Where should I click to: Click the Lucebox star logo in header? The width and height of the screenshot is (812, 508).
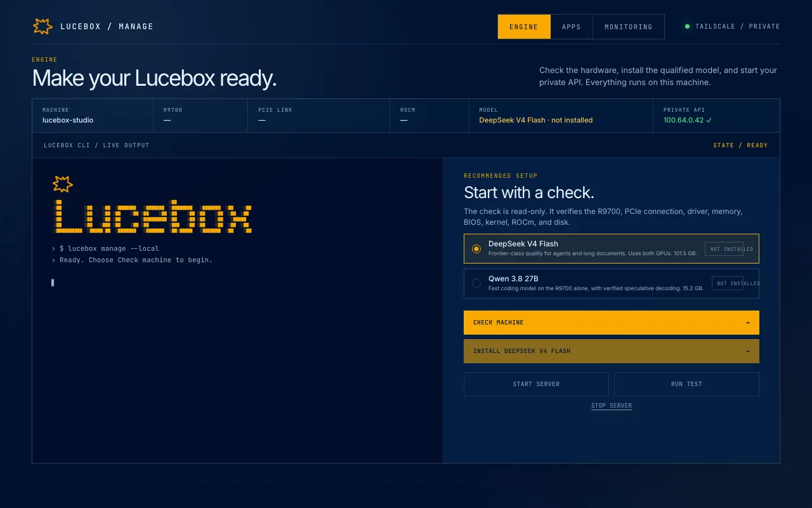43,26
